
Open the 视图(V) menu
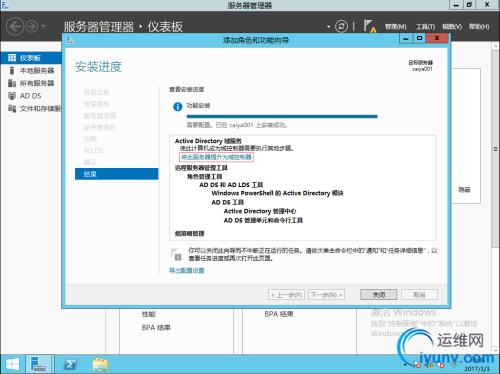point(452,27)
